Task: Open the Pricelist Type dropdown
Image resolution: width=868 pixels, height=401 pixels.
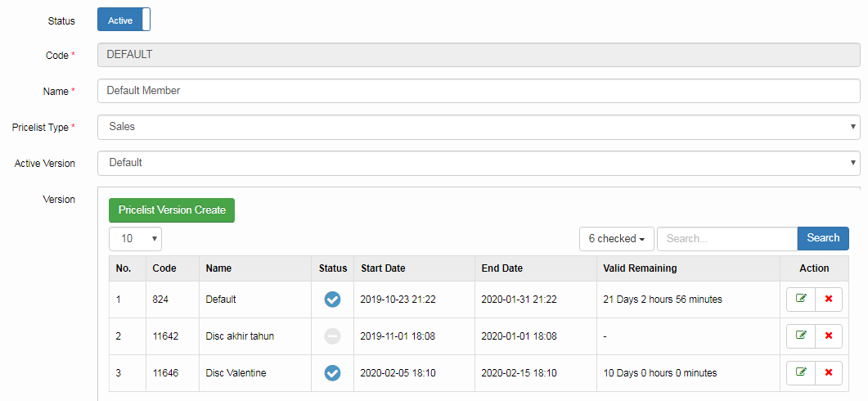Action: click(479, 127)
